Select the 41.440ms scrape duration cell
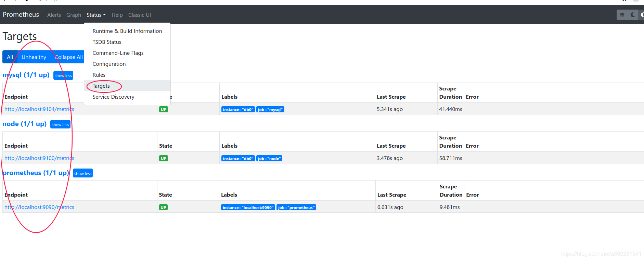 tap(451, 109)
